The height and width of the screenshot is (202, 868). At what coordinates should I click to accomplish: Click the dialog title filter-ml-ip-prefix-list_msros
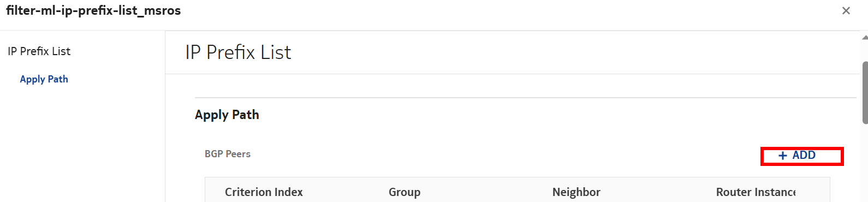point(93,11)
